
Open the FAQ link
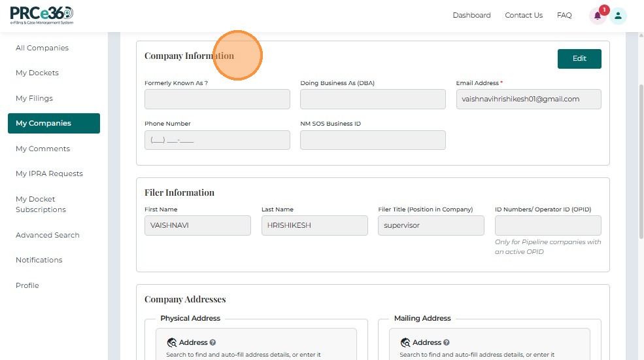coord(564,15)
